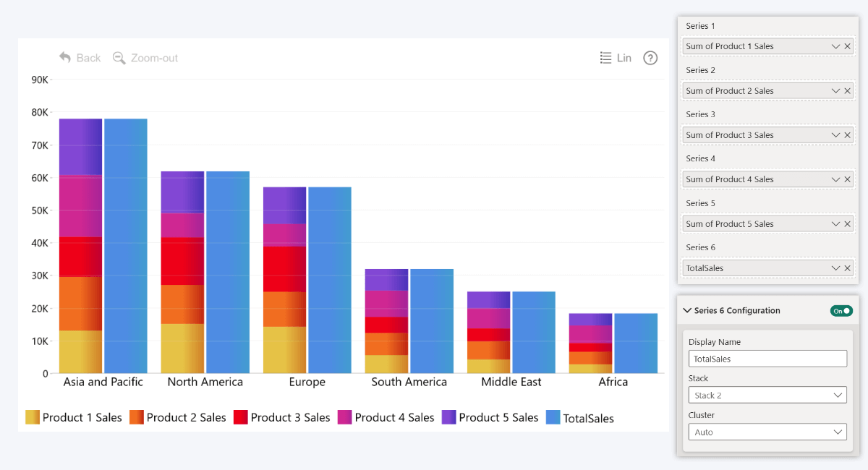Toggle Series 6 Configuration on/off switch
Image resolution: width=868 pixels, height=470 pixels.
point(841,311)
